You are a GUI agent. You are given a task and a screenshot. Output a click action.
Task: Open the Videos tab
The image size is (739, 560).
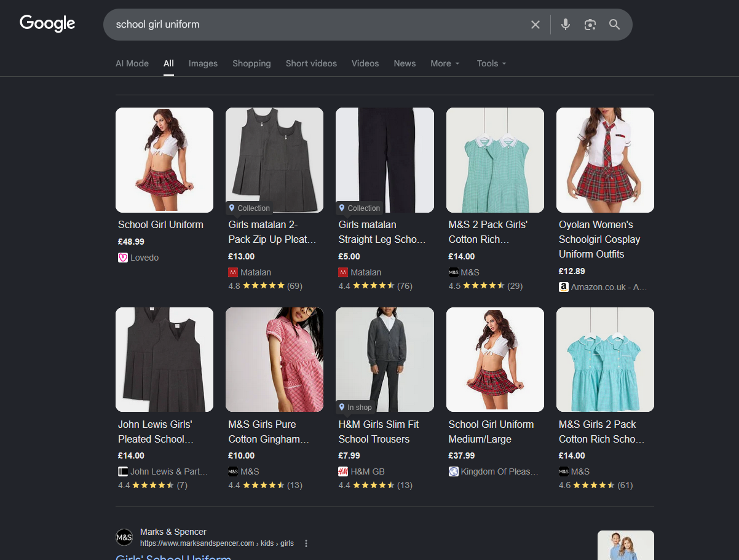(365, 63)
